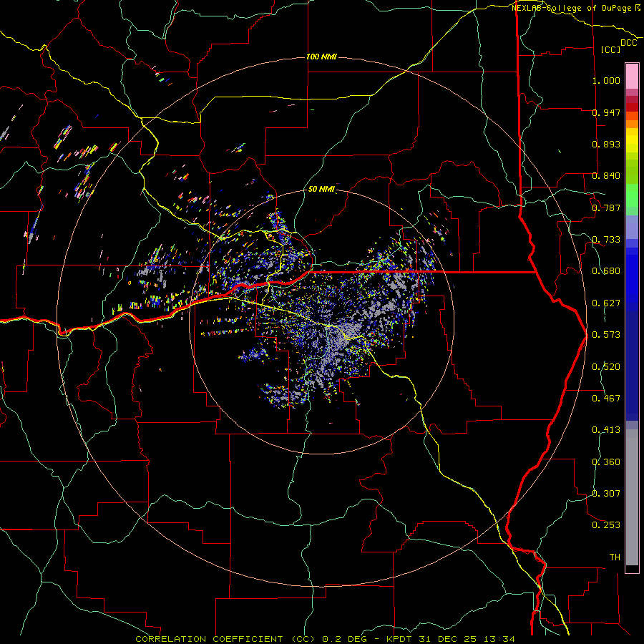Viewport: 644px width, 644px height.
Task: Click the TH threshold label
Action: [x=615, y=557]
